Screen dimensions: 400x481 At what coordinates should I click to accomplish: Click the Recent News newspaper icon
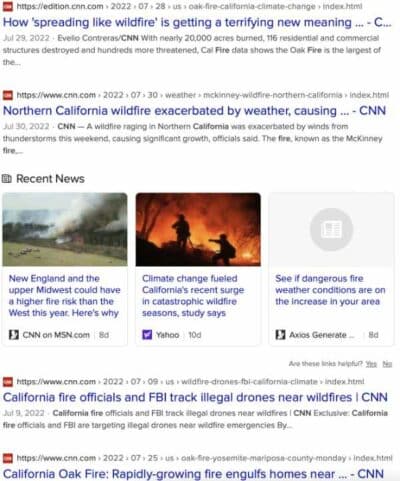[7, 179]
